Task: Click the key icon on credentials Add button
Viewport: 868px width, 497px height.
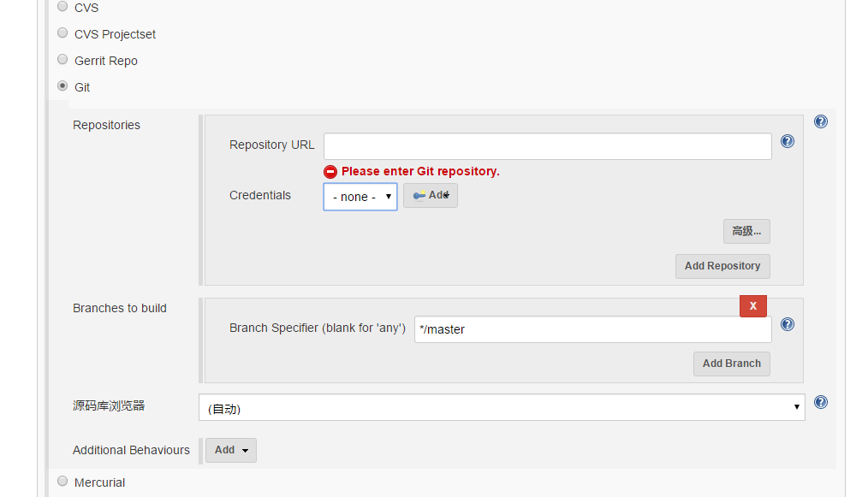Action: pyautogui.click(x=419, y=195)
